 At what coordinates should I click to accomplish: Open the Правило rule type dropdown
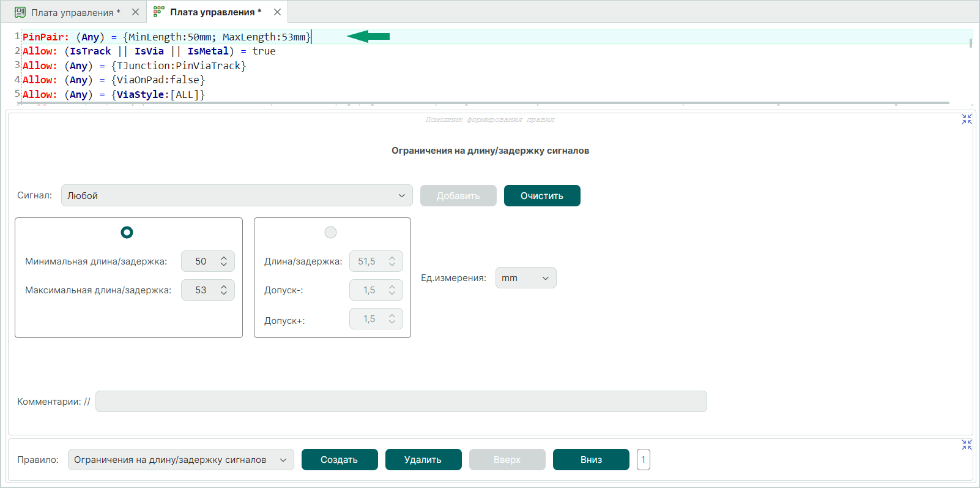pyautogui.click(x=180, y=460)
